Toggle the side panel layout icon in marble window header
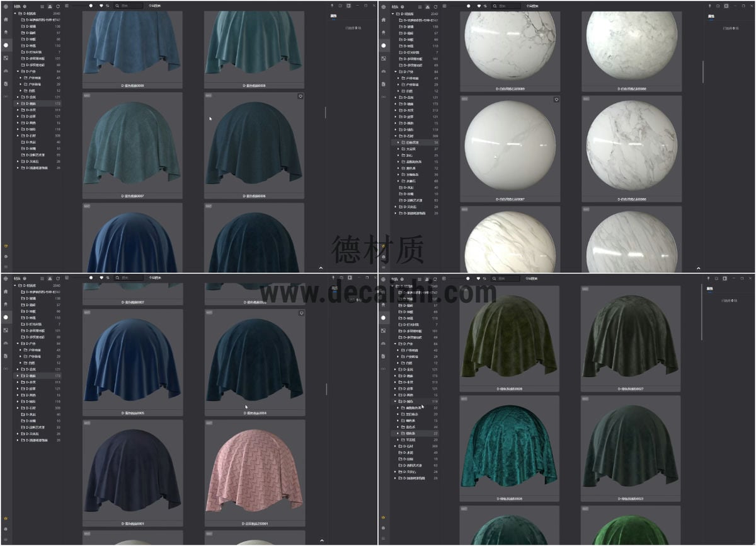 [x=726, y=6]
